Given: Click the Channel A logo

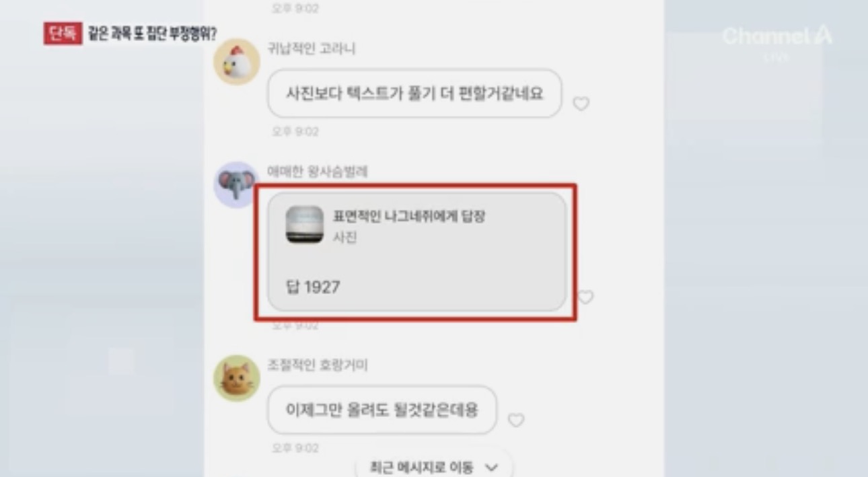Looking at the screenshot, I should pos(776,37).
